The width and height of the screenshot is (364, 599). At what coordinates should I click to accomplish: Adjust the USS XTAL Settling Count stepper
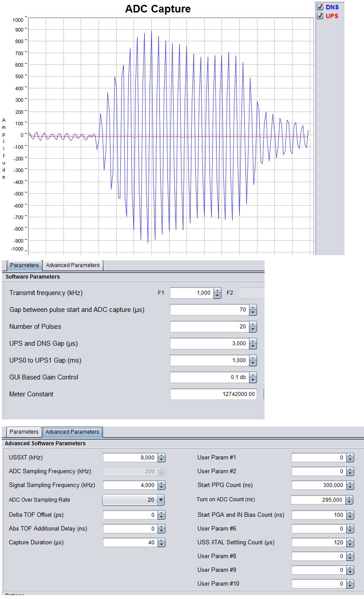click(350, 543)
